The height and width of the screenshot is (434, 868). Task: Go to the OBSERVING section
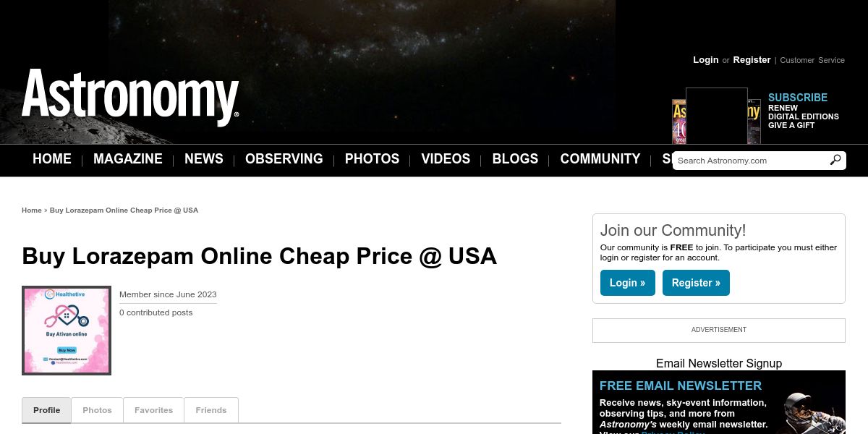click(284, 159)
